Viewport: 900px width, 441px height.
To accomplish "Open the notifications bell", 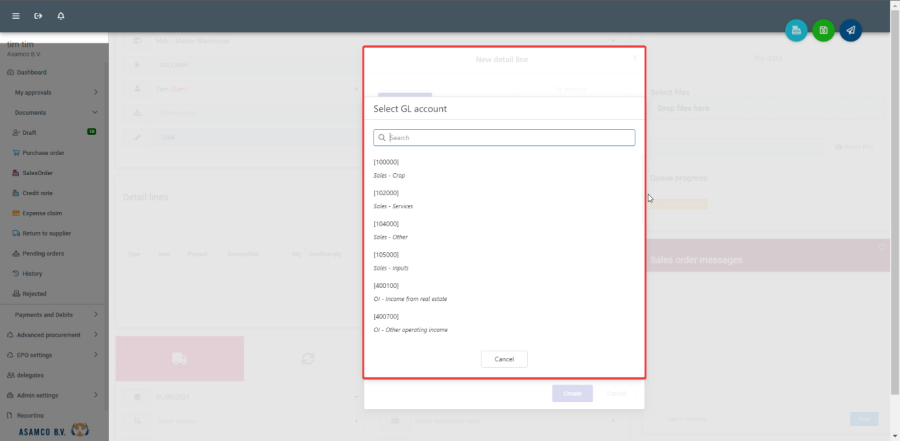I will point(61,16).
